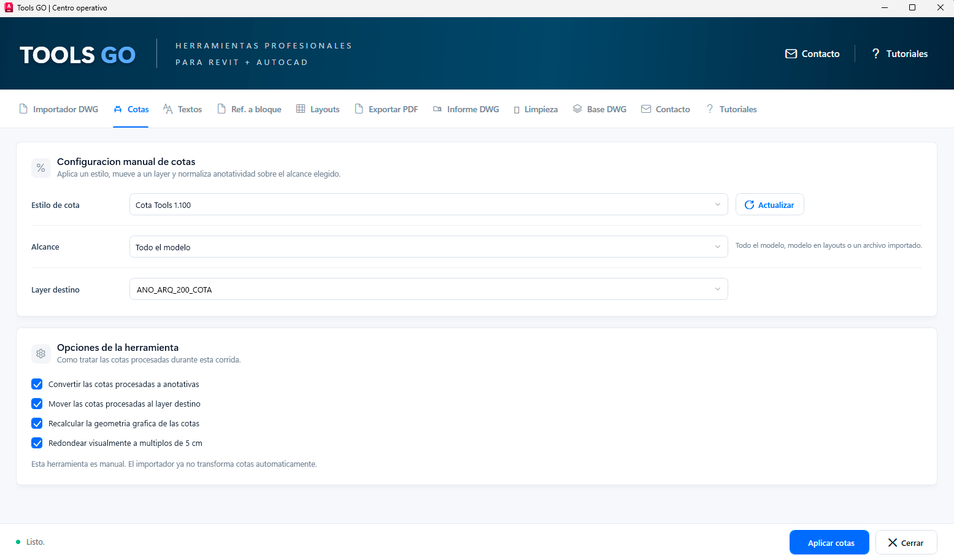Go to the Ref. a bloque tab
The image size is (954, 560).
pos(249,109)
